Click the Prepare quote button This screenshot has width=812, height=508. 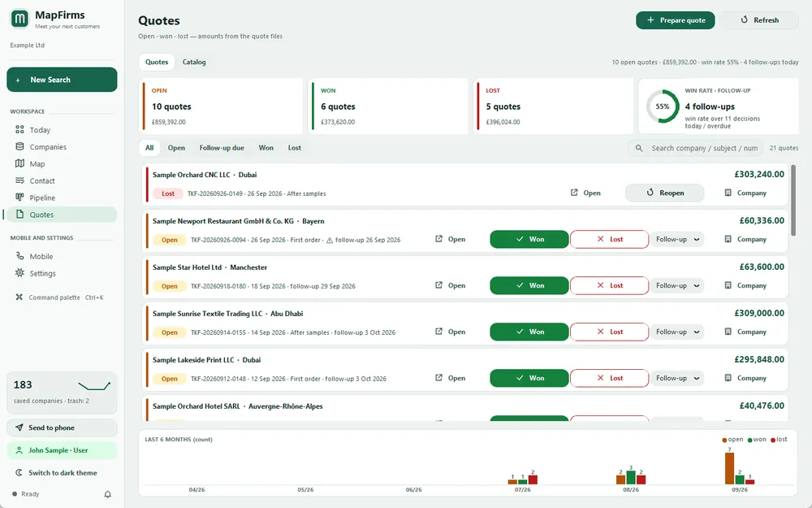[x=676, y=20]
